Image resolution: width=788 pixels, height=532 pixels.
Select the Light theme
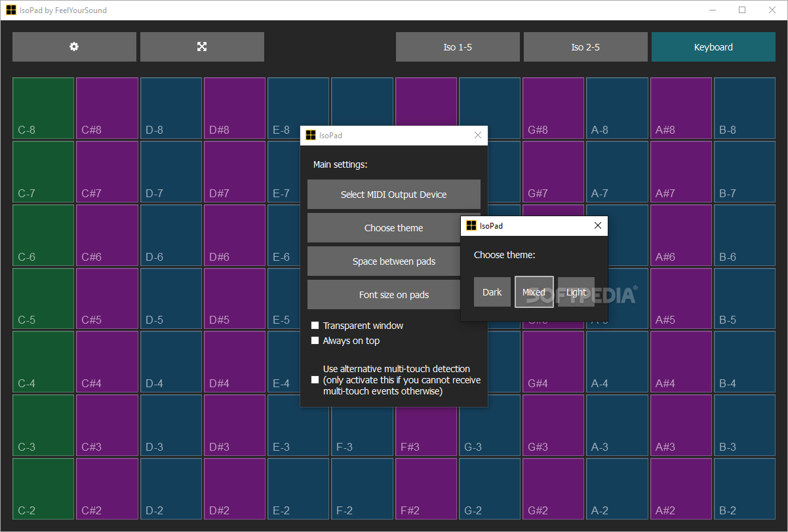(x=576, y=292)
